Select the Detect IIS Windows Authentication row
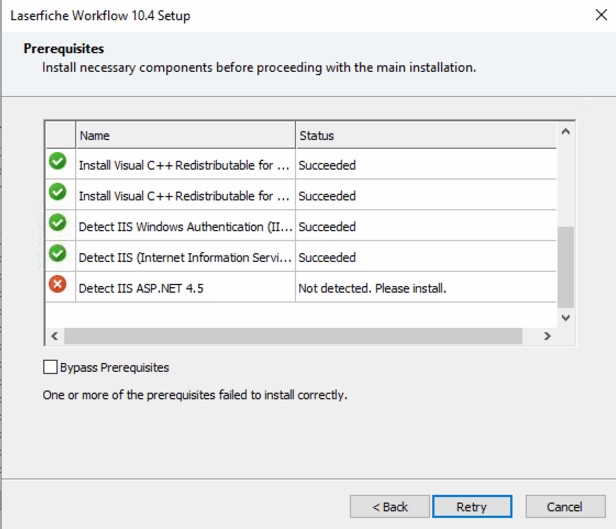The image size is (616, 529). [x=185, y=227]
